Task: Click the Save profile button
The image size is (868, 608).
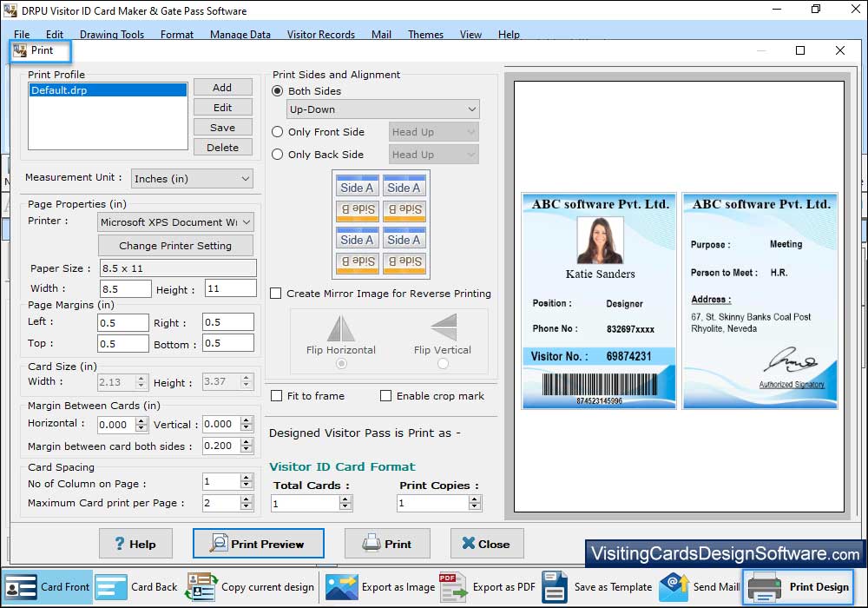Action: click(222, 128)
